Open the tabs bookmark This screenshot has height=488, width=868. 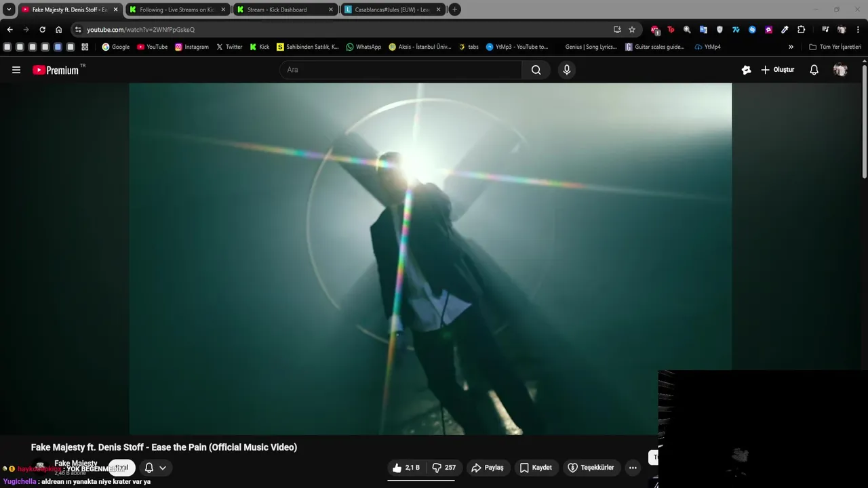point(469,47)
